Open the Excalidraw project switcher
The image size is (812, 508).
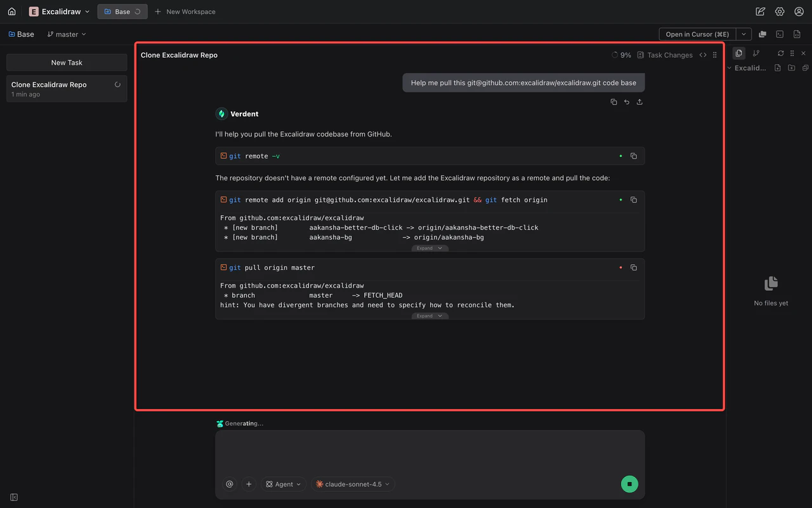coord(60,11)
